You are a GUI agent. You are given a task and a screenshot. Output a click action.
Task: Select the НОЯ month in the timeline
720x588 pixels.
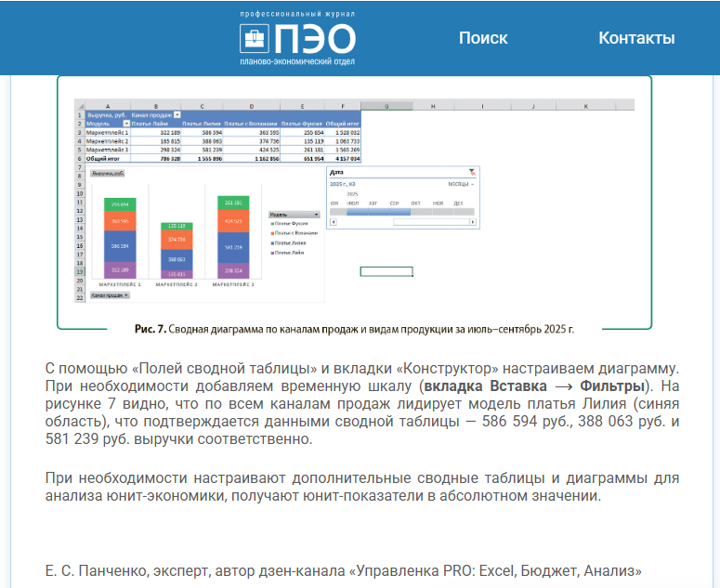[x=438, y=203]
